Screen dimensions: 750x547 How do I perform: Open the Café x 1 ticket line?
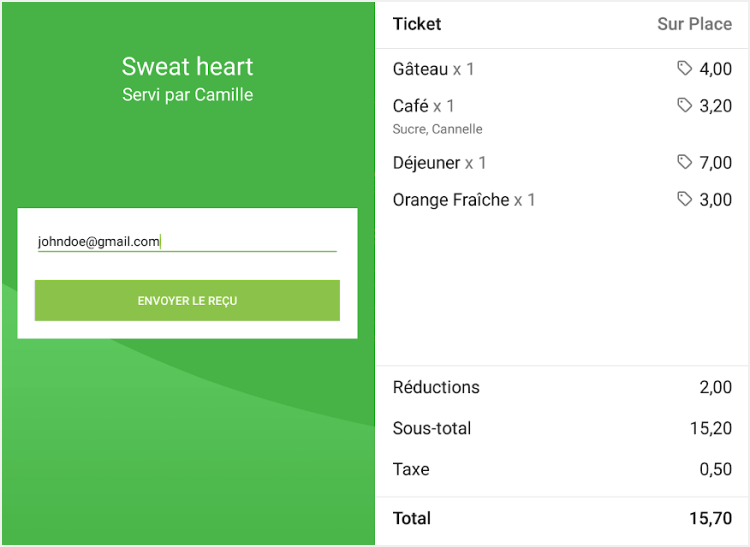[424, 106]
